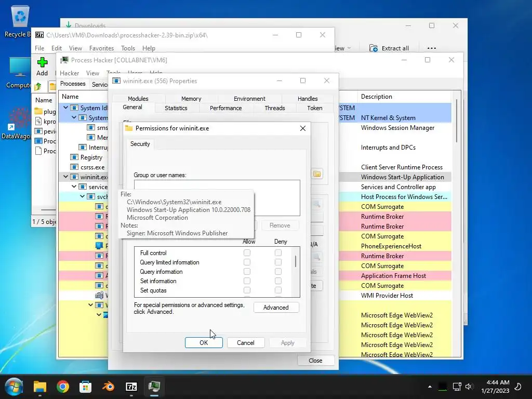
Task: Allow Full control checkbox
Action: tap(247, 253)
